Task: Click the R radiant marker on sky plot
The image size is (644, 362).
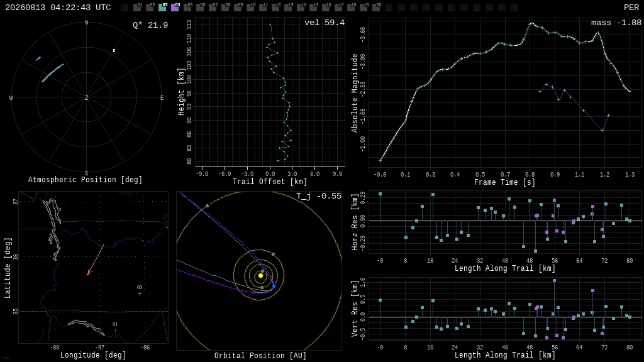Action: pos(114,51)
